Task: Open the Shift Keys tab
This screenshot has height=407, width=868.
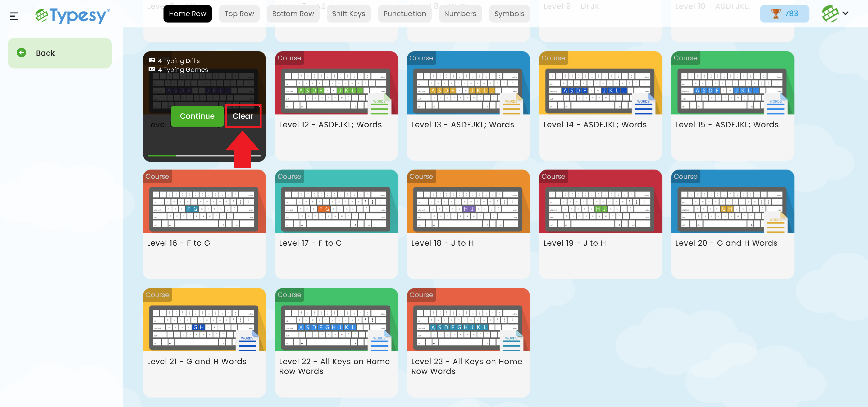Action: click(x=348, y=14)
